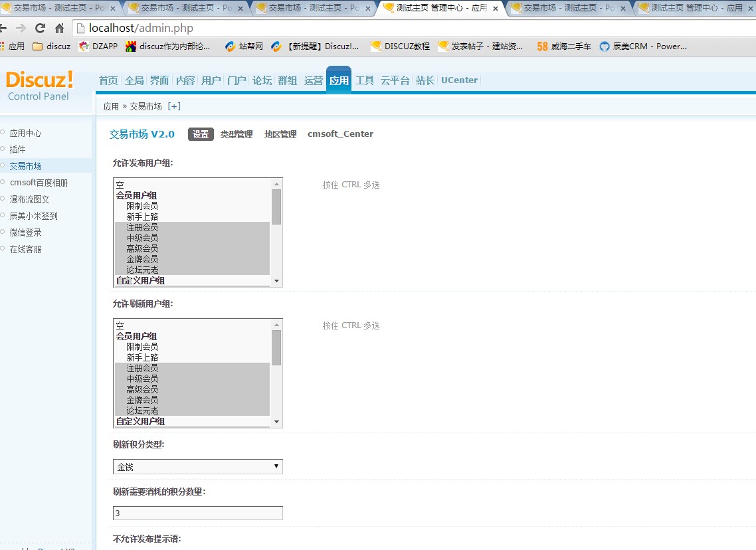The image size is (756, 550).
Task: Select the 设置 sub-tab
Action: click(x=201, y=134)
